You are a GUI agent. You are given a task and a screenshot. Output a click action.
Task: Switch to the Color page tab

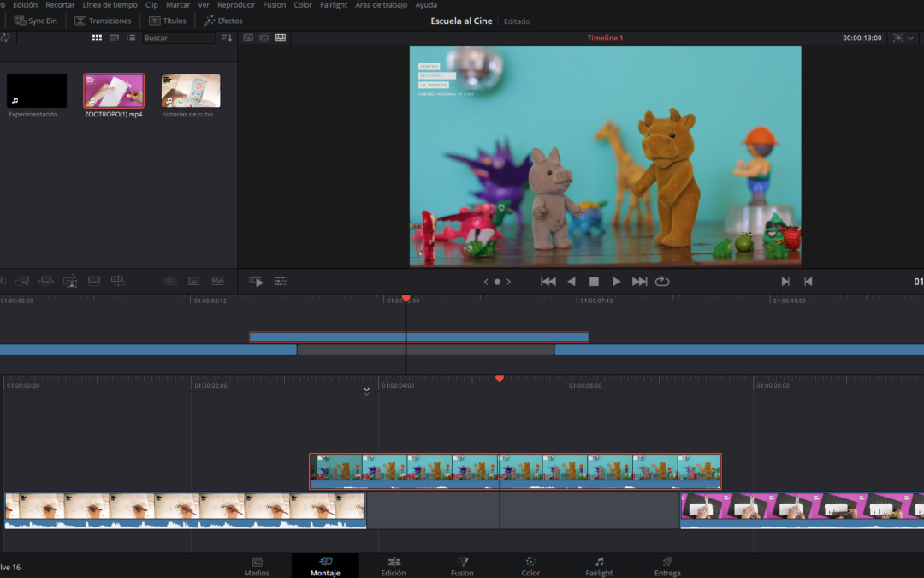pos(530,565)
